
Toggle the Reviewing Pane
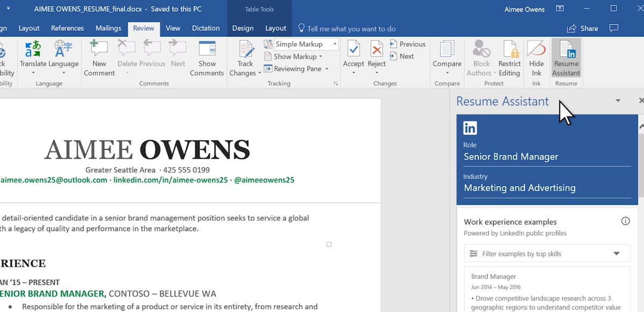coord(297,69)
